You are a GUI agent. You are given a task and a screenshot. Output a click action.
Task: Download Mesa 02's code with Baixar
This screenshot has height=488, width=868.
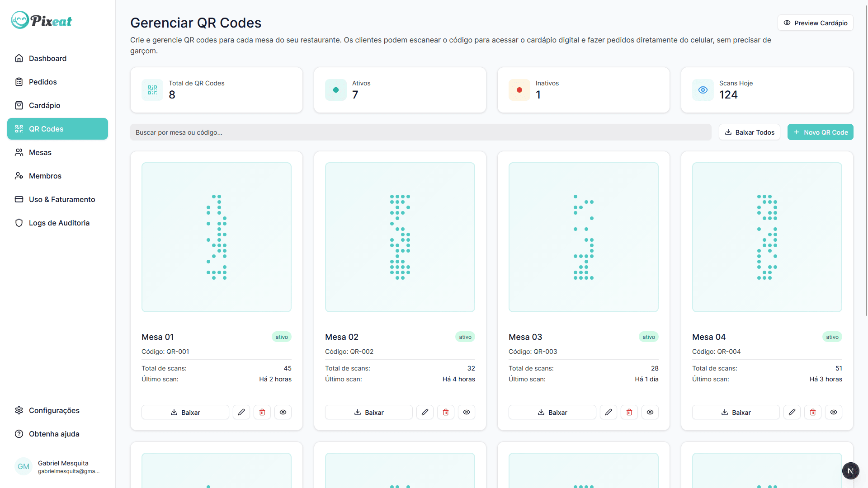(368, 412)
